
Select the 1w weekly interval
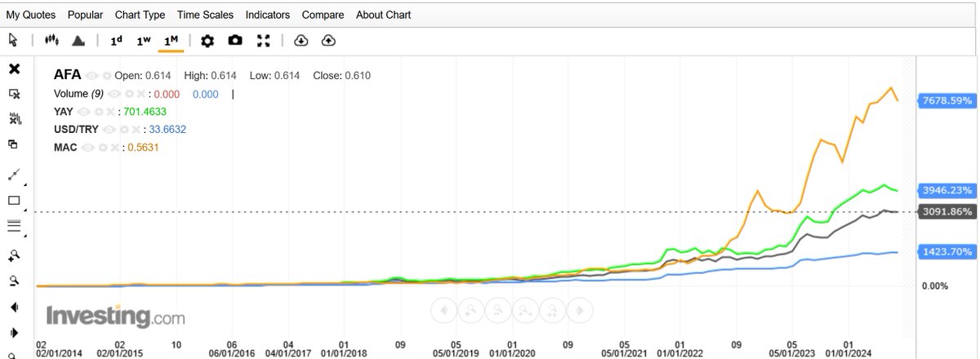click(144, 40)
